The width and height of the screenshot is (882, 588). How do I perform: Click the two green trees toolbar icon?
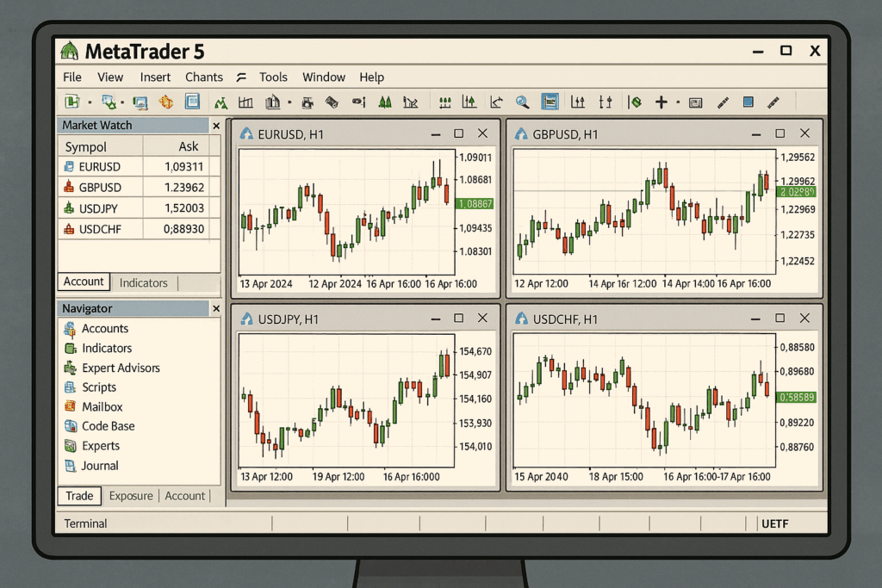pos(385,102)
